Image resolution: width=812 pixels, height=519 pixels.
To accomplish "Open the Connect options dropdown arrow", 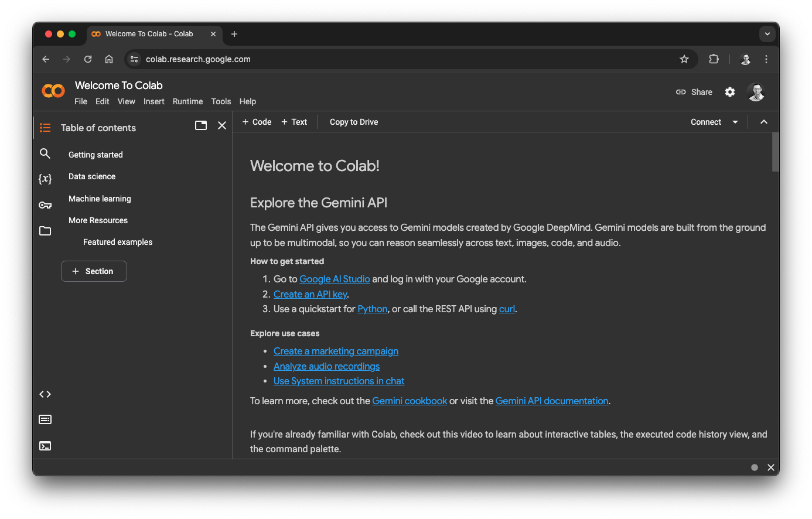I will pos(735,122).
